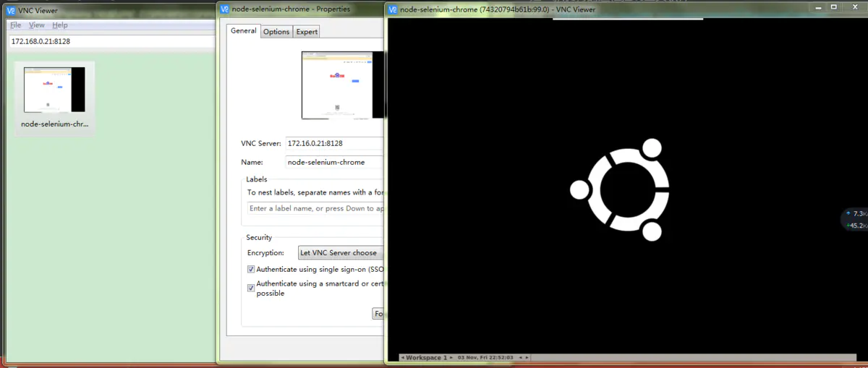Click the Ubuntu logo in the remote desktop
The image size is (868, 368).
click(x=619, y=189)
